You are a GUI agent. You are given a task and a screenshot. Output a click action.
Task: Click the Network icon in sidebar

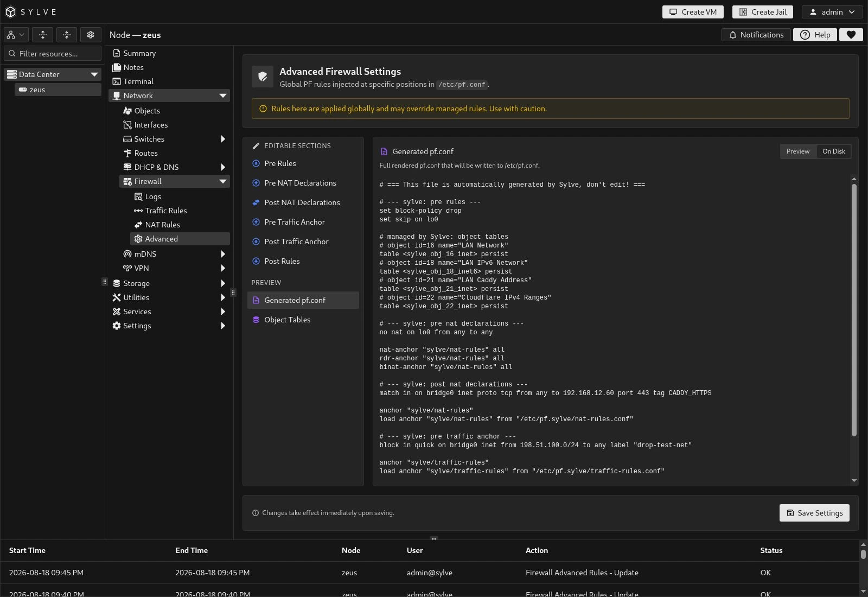pyautogui.click(x=117, y=96)
